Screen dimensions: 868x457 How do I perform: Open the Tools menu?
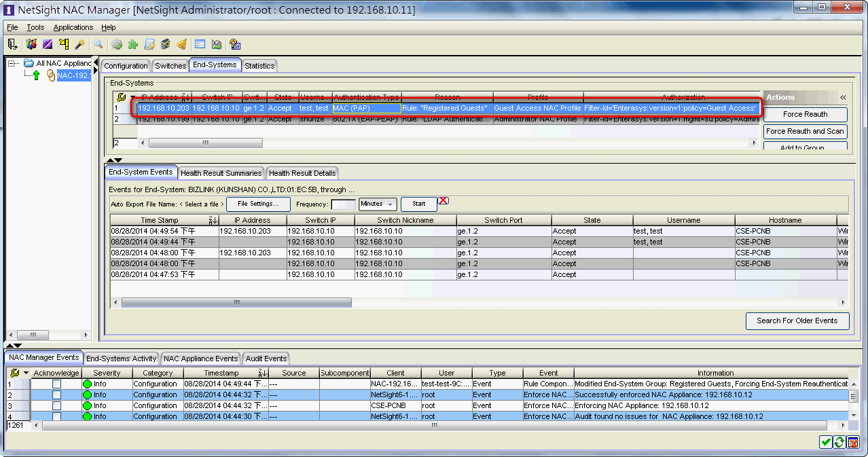tap(35, 27)
